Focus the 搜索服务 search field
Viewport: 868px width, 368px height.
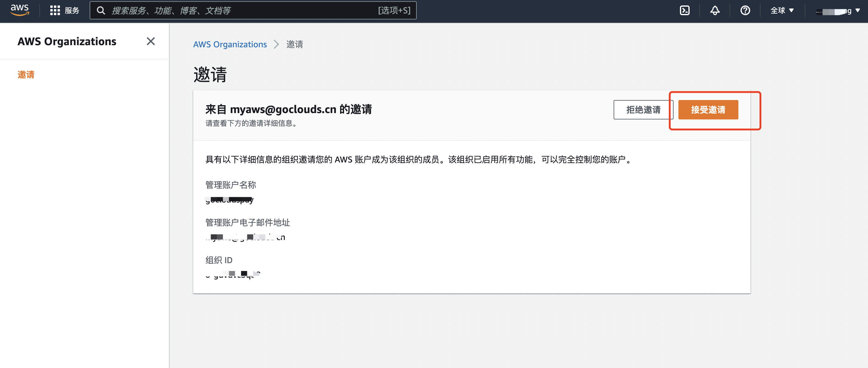(x=253, y=10)
